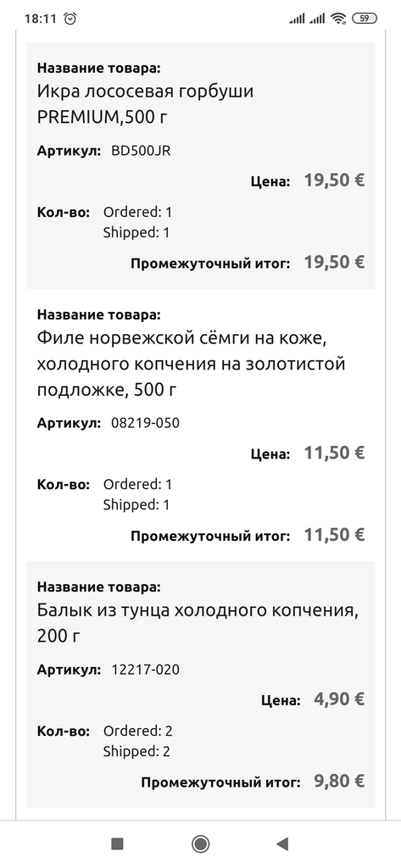Viewport: 401px width, 868px height.
Task: Select article code 08219-050
Action: tap(145, 423)
